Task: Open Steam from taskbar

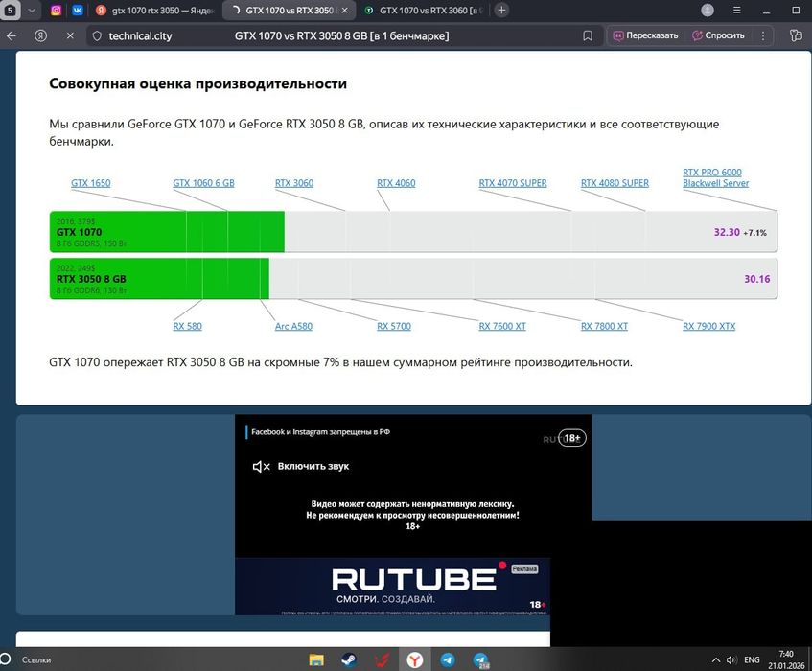Action: [x=349, y=659]
